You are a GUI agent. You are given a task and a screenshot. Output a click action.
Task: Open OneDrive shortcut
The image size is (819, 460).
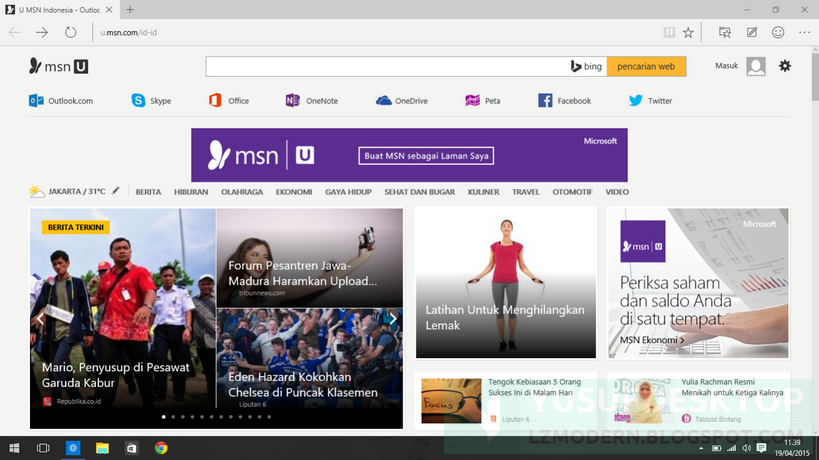click(402, 101)
